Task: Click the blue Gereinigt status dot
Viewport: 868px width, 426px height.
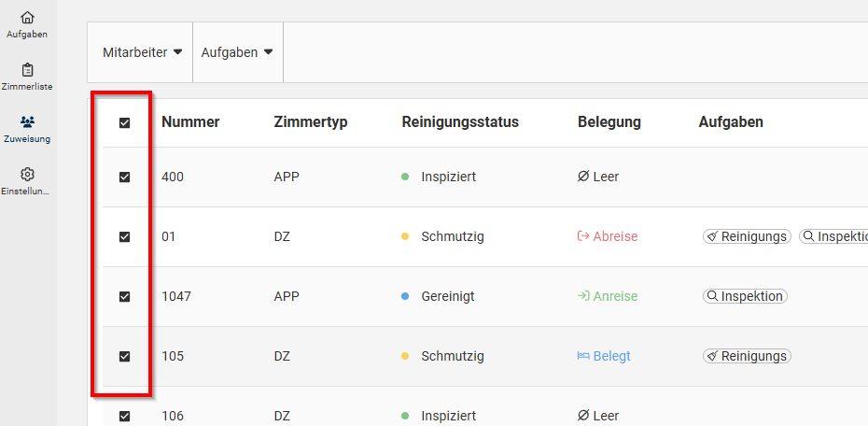Action: point(405,296)
